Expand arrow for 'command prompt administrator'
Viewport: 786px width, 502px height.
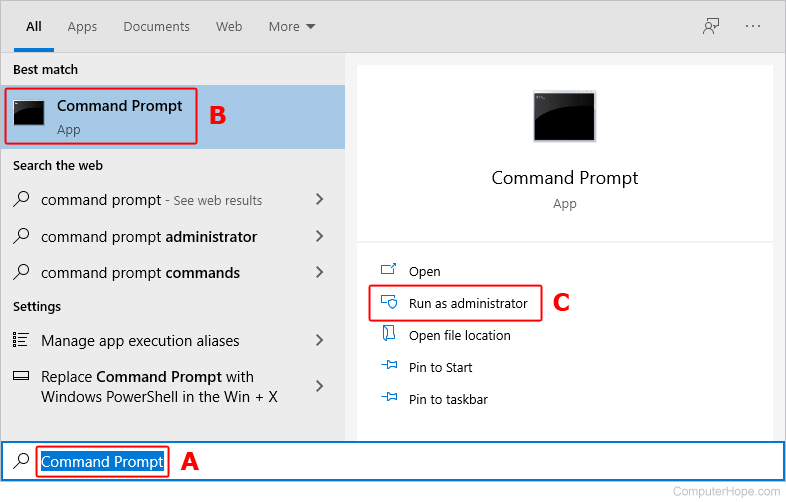pyautogui.click(x=319, y=236)
